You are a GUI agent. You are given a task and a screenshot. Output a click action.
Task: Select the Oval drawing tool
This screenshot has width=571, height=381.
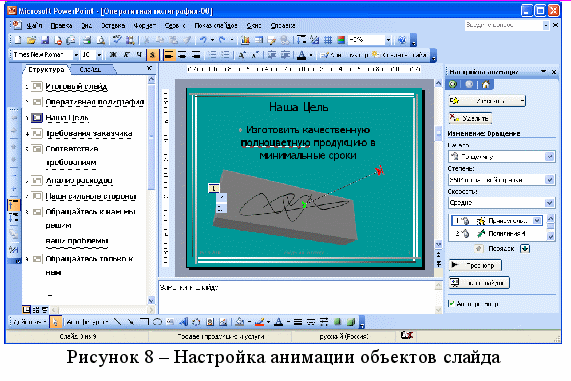point(157,322)
